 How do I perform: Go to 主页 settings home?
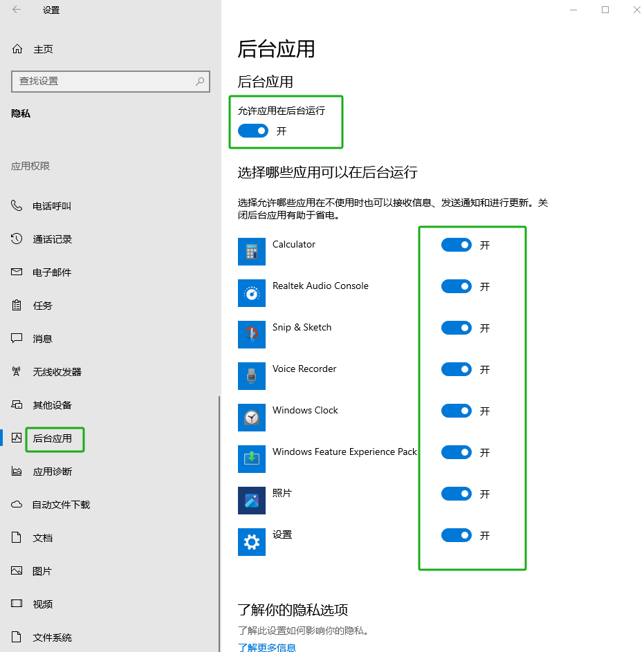pos(43,49)
